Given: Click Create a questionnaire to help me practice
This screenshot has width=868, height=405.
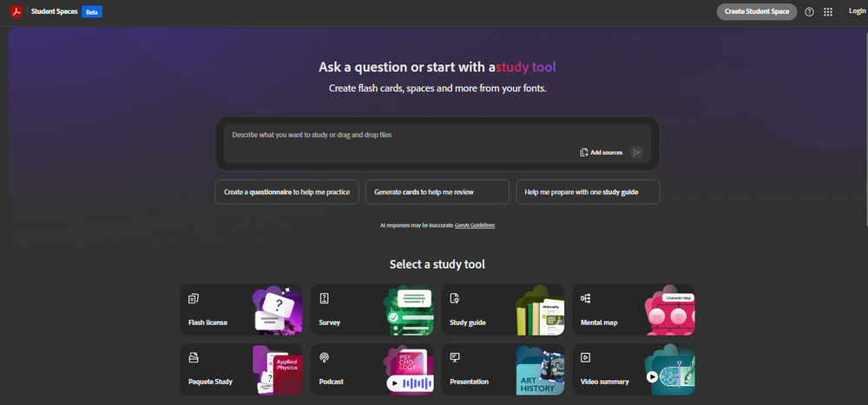Looking at the screenshot, I should 286,192.
